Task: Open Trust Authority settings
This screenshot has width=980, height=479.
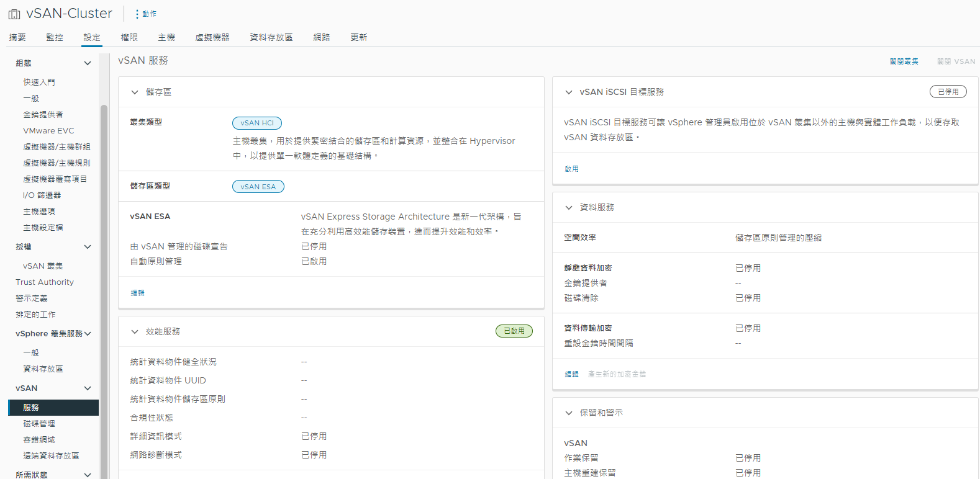Action: coord(45,282)
